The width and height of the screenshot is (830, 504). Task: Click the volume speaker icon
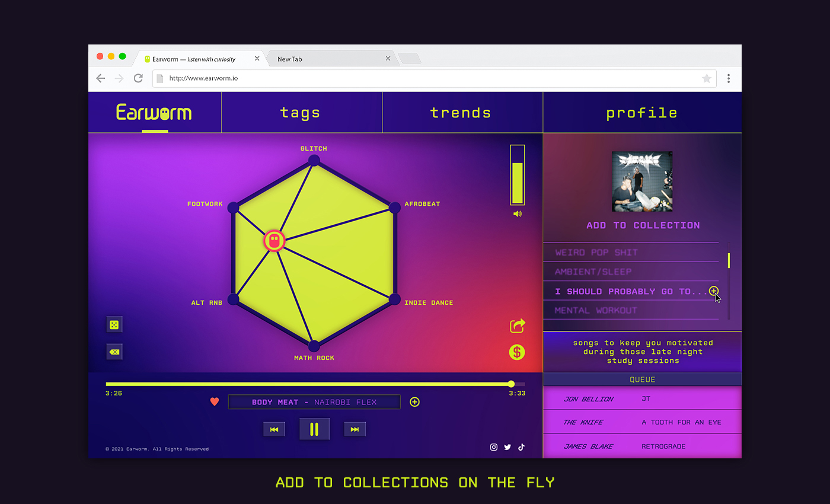coord(518,213)
